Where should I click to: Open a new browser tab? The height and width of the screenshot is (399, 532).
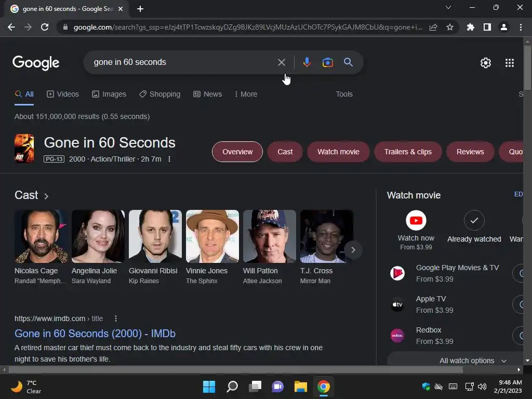click(x=140, y=9)
